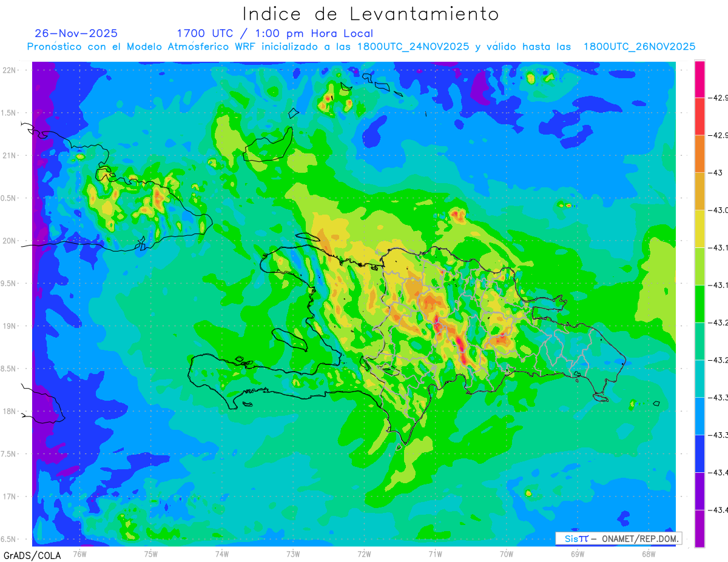This screenshot has height=562, width=728.
Task: Click the gold-tan swatch in the color legend
Action: [699, 192]
